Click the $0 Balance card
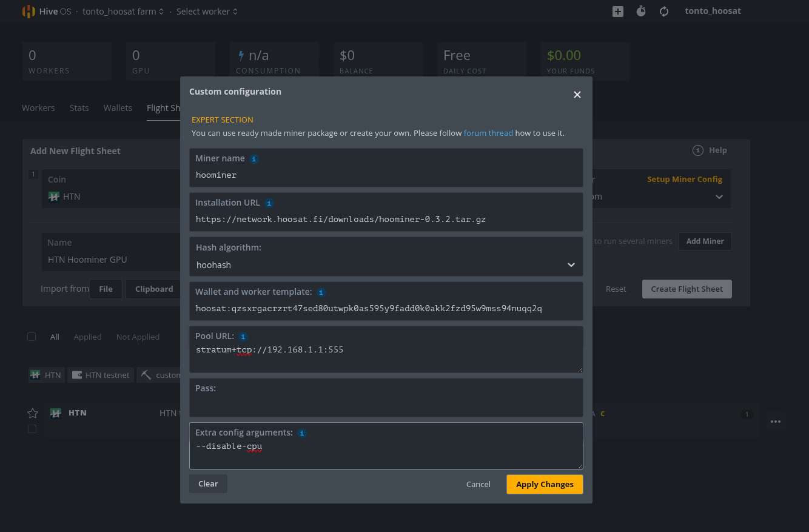809x532 pixels. tap(378, 61)
